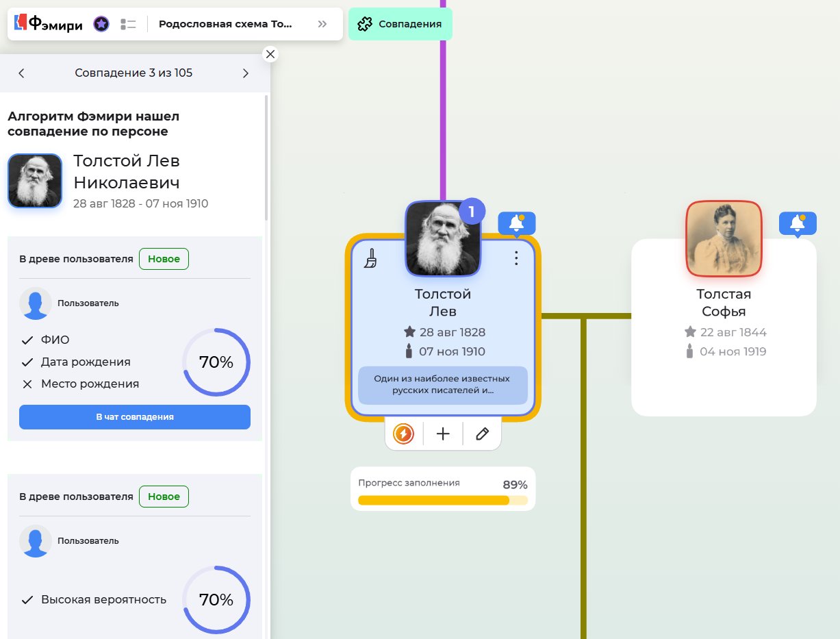Viewport: 840px width, 639px height.
Task: Click second Пользователь avatar
Action: point(36,540)
